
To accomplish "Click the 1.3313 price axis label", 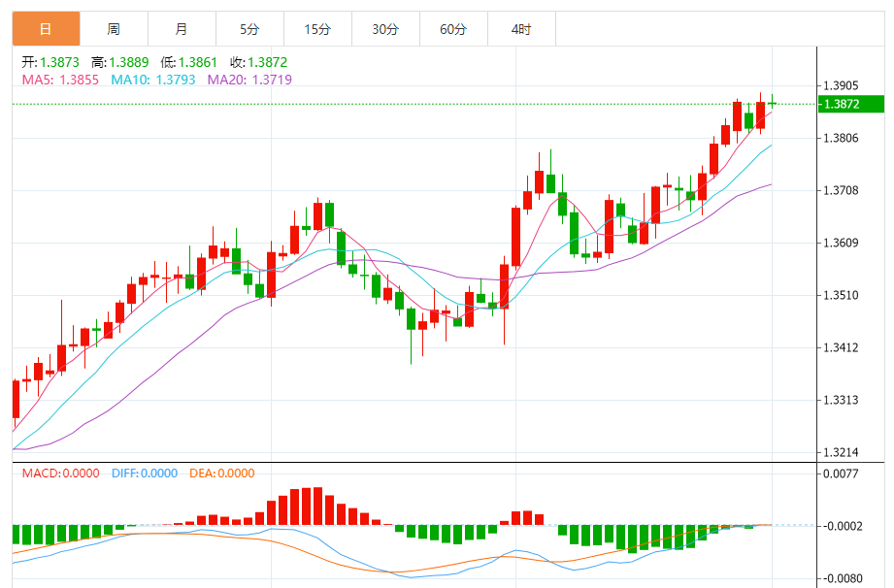I will tap(841, 400).
